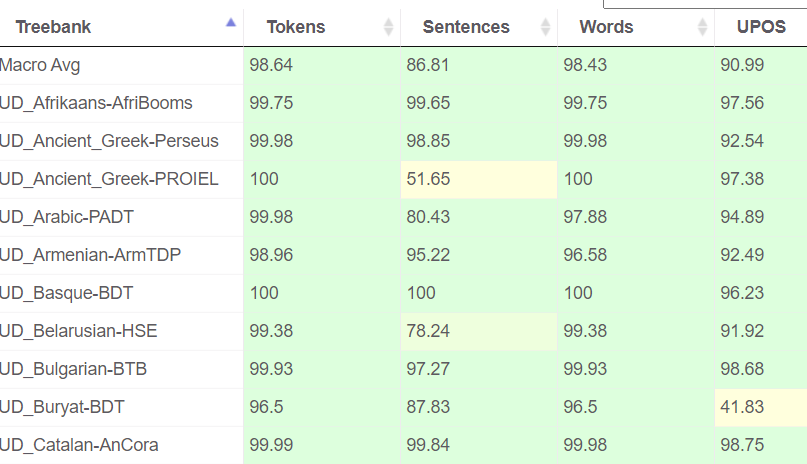Click Buryat UPOS value 41.83
The image size is (807, 464).
tap(742, 407)
